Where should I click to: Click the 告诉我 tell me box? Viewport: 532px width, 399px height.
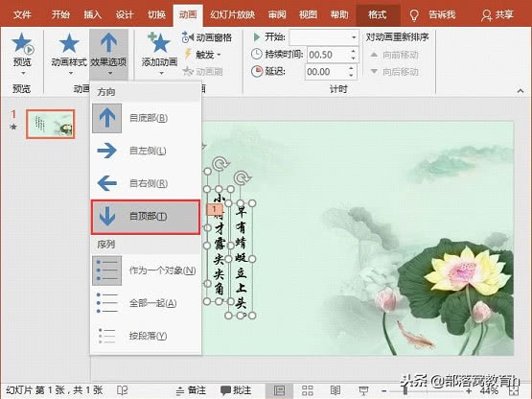point(442,15)
